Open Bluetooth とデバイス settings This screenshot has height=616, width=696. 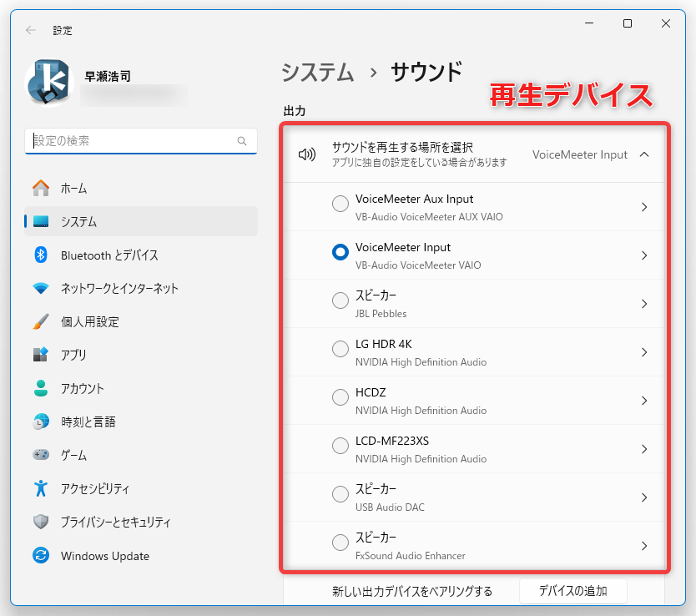[x=141, y=255]
